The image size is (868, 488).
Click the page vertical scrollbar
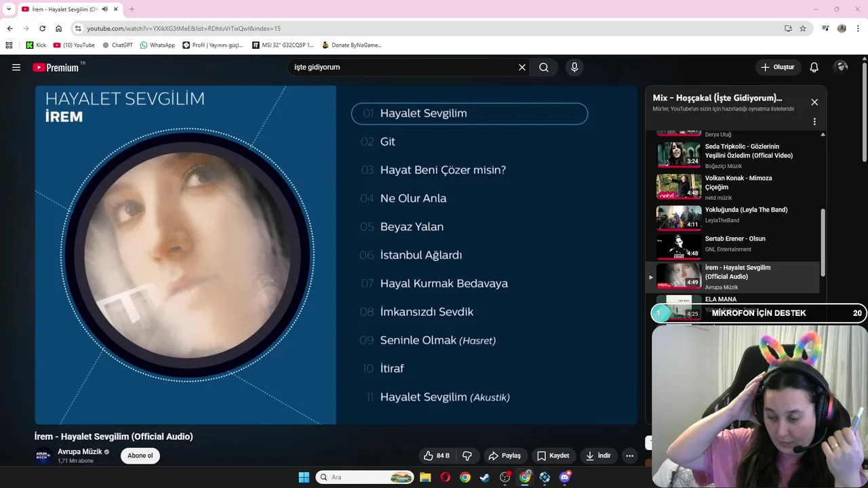pos(865,112)
